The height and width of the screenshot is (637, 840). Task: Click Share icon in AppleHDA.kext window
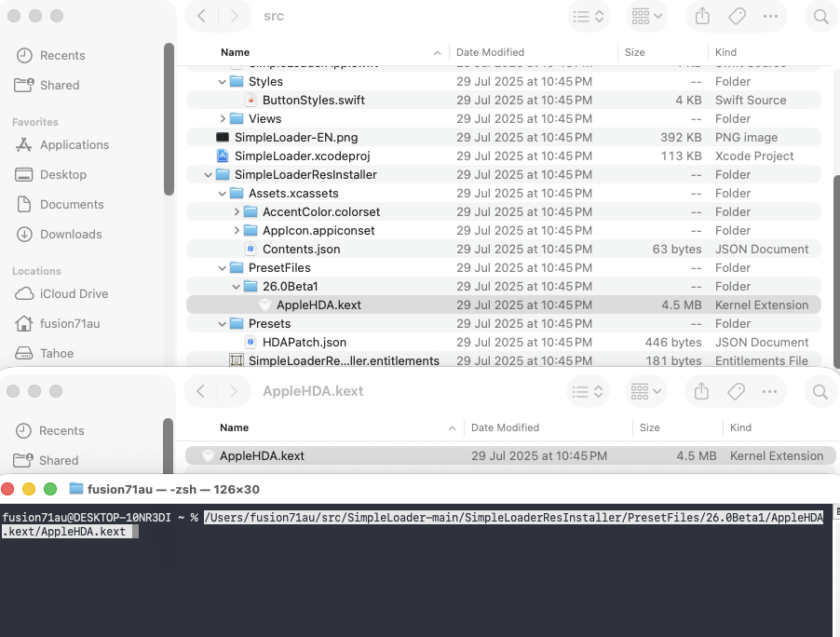click(700, 392)
